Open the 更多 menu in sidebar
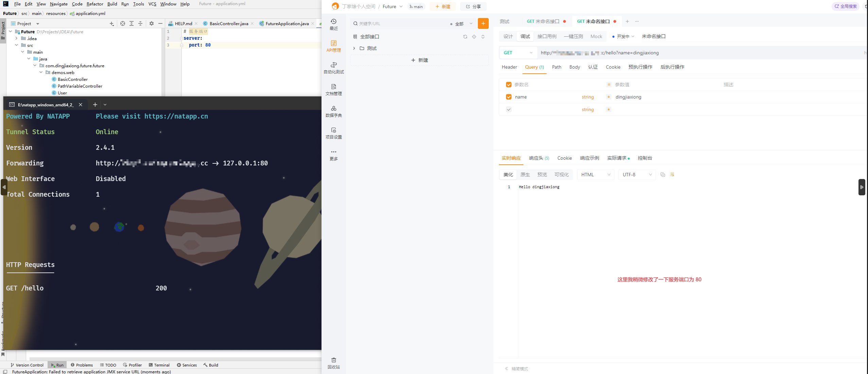868x374 pixels. (333, 155)
